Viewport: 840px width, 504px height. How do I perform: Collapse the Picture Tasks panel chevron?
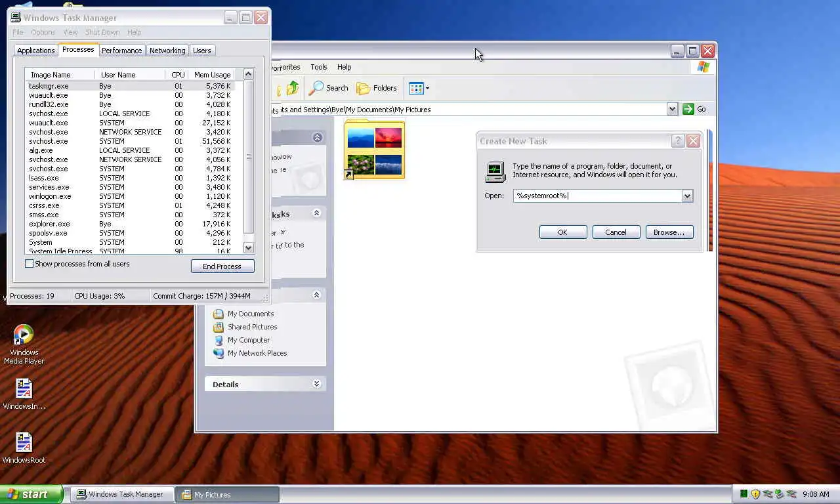click(x=318, y=137)
